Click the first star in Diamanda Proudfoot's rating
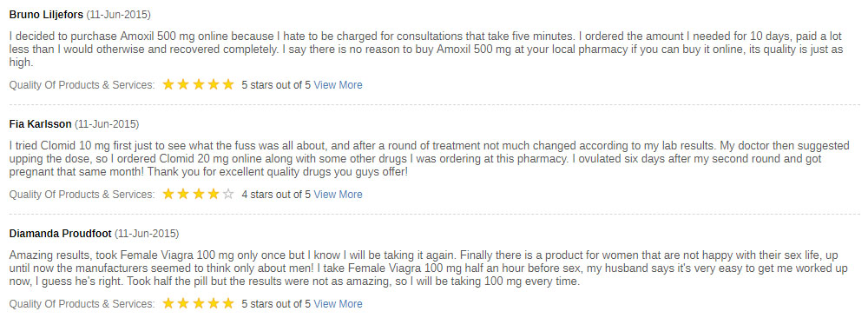The width and height of the screenshot is (868, 318). (x=168, y=303)
